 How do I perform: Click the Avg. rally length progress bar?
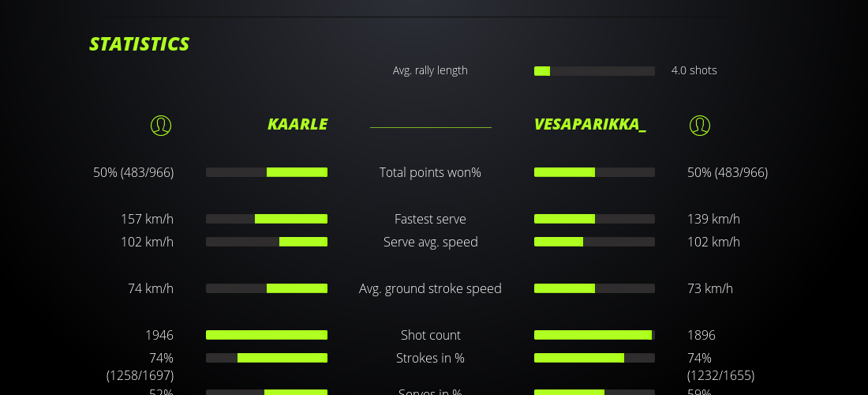coord(594,71)
